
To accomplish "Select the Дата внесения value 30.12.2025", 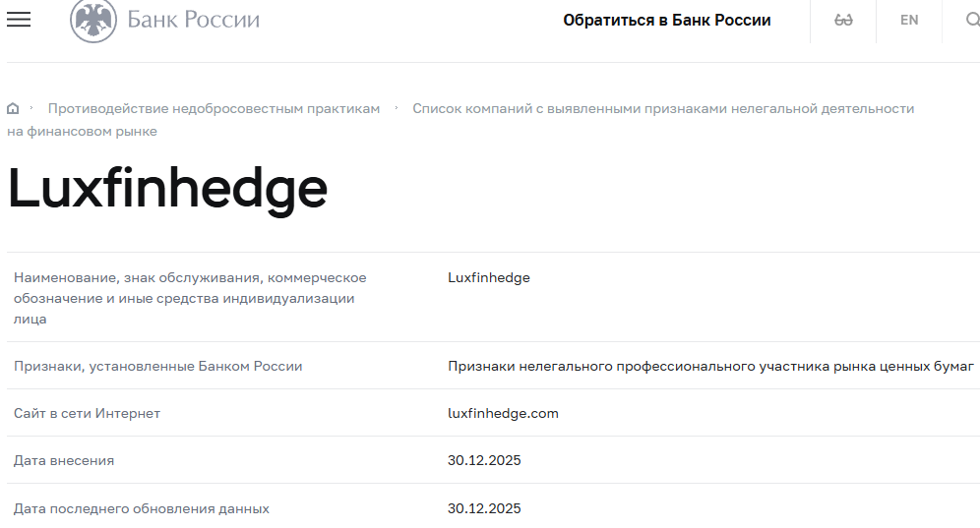I will 484,460.
